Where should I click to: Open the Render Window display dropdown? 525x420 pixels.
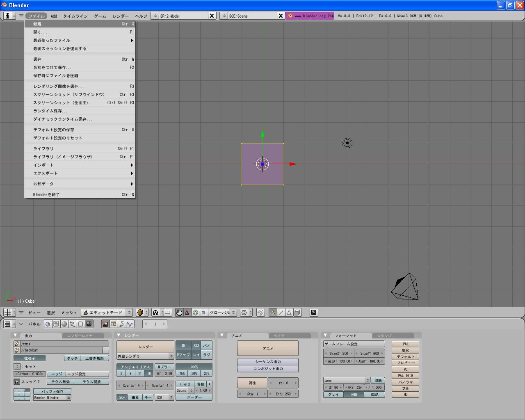point(52,398)
